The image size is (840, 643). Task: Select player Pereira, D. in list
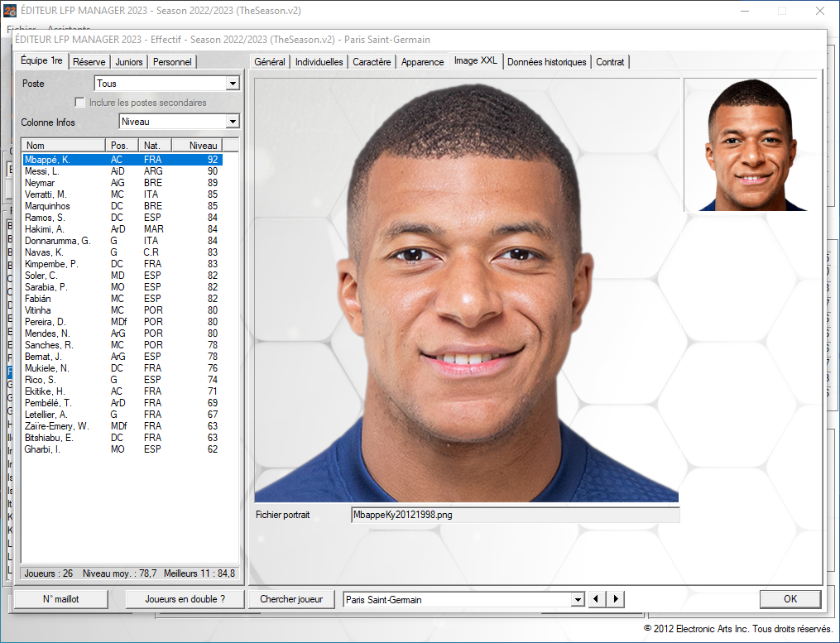122,322
